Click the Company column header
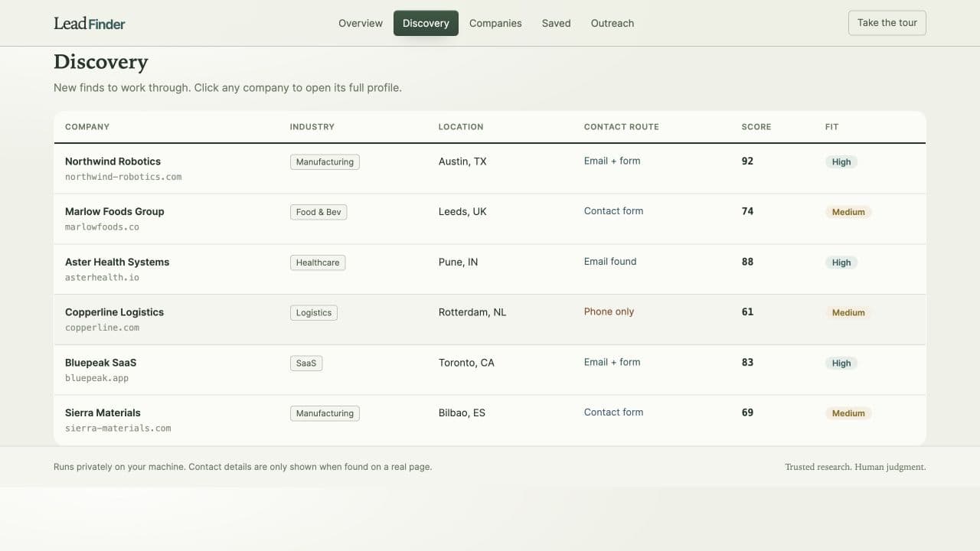 pyautogui.click(x=87, y=127)
